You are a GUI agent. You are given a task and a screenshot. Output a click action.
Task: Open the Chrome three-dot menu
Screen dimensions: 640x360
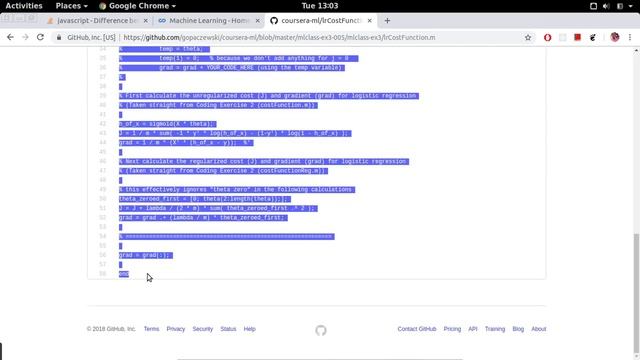pos(630,37)
